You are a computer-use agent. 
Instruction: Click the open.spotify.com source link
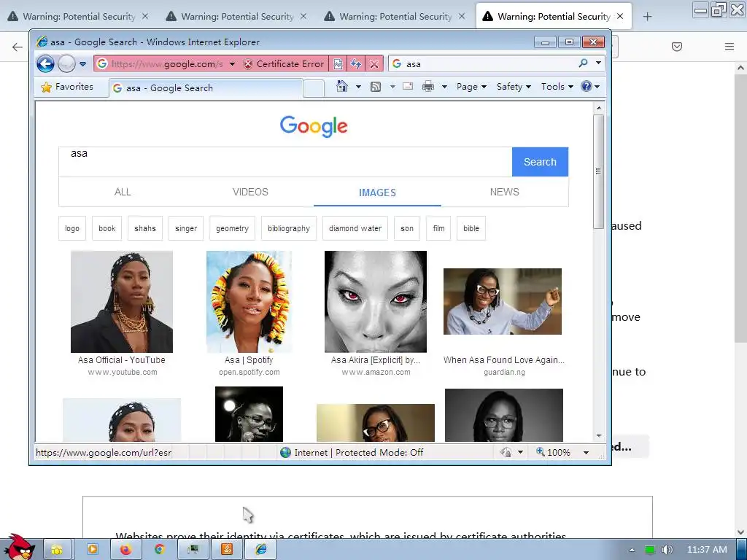[249, 373]
